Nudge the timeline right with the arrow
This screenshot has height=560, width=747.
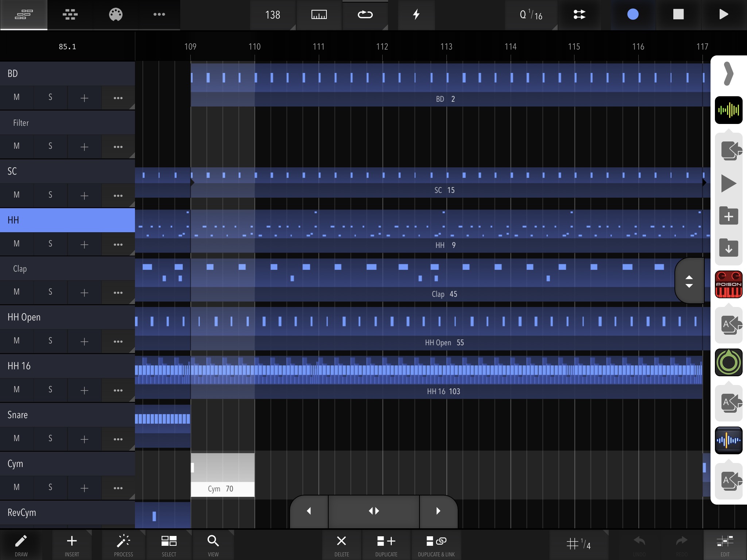pyautogui.click(x=438, y=511)
